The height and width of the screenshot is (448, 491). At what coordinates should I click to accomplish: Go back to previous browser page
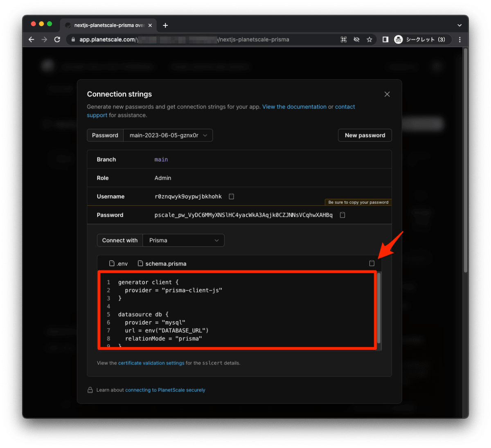coord(32,39)
